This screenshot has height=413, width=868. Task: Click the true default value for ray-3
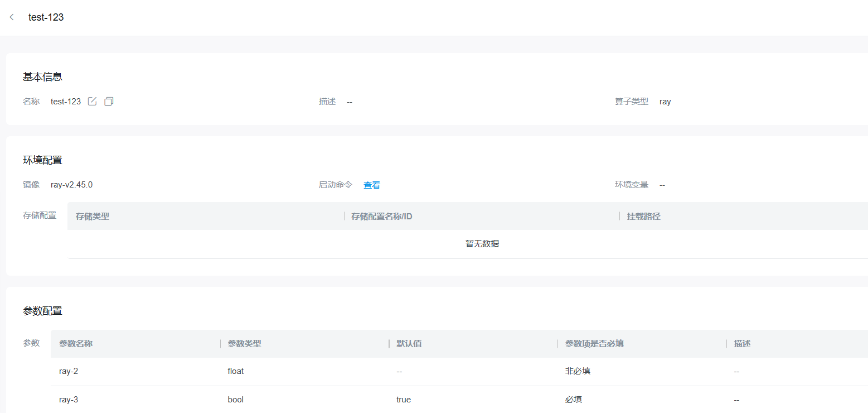(x=404, y=400)
